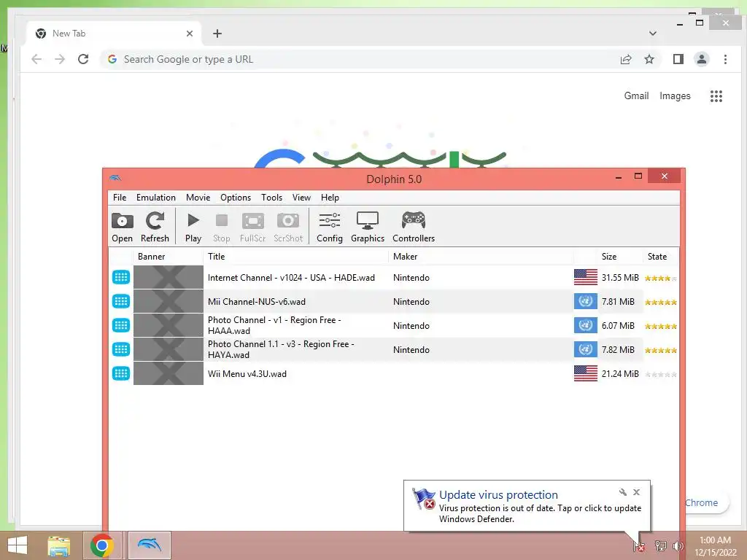Click the ScrShot camera icon

pos(287,227)
